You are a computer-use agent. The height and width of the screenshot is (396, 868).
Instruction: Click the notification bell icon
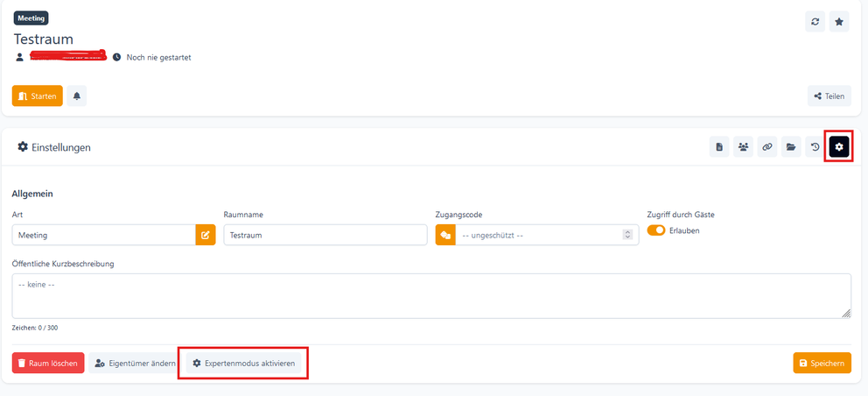click(x=77, y=96)
